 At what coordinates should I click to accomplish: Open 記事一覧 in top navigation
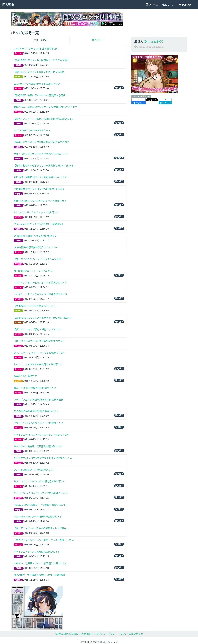[152, 5]
